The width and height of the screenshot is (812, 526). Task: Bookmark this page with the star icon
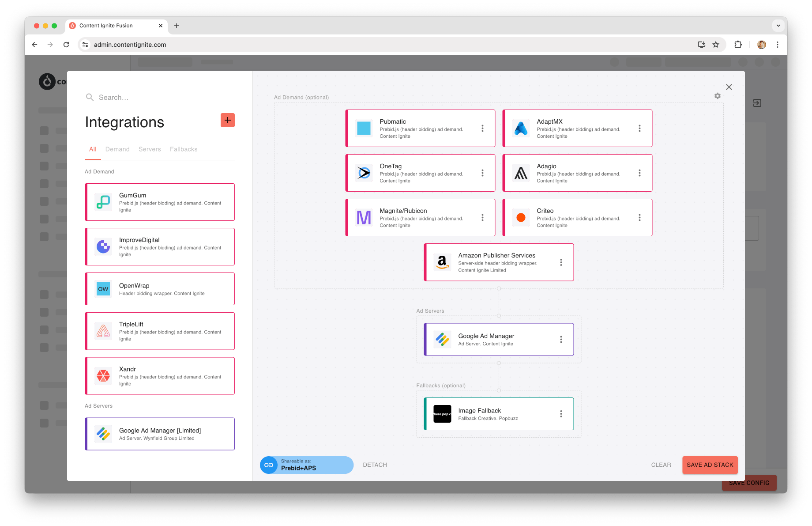coord(716,45)
